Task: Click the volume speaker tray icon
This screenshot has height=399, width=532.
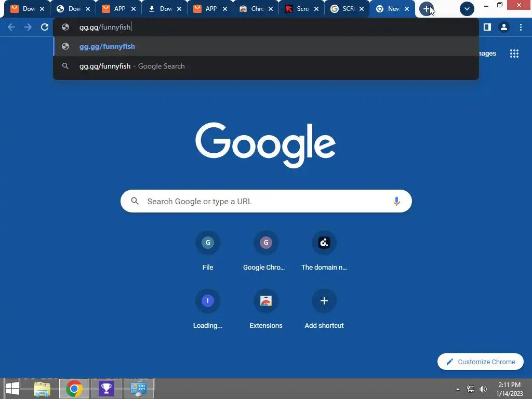Action: pyautogui.click(x=483, y=389)
